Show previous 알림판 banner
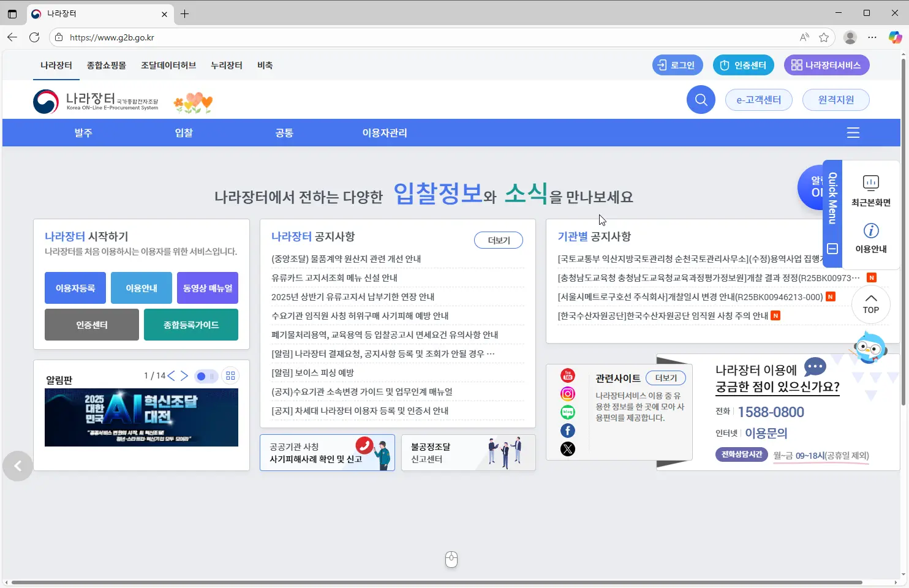The height and width of the screenshot is (588, 909). click(171, 375)
